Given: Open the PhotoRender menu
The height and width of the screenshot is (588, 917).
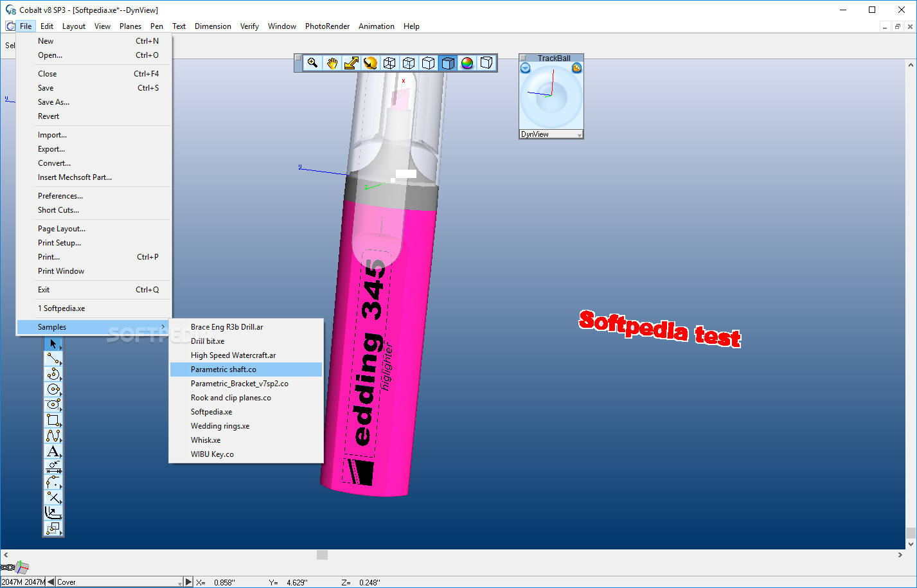Looking at the screenshot, I should [x=327, y=26].
